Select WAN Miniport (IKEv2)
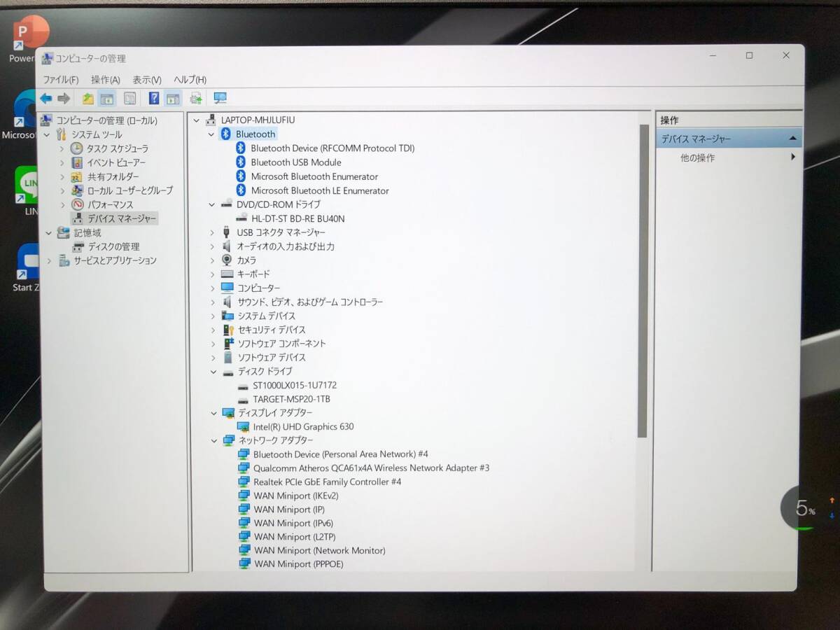 click(296, 496)
